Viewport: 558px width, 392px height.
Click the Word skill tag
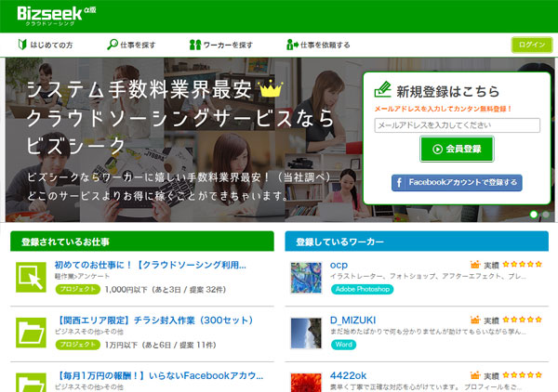[343, 345]
